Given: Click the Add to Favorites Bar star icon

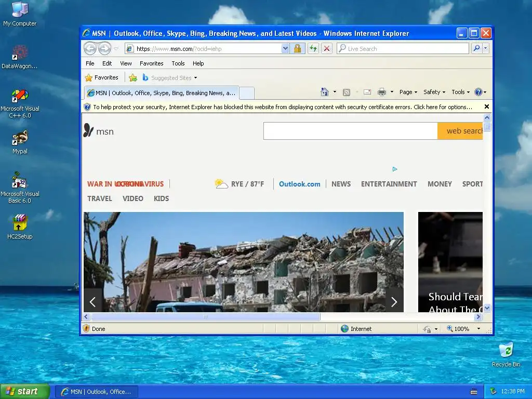Looking at the screenshot, I should point(133,78).
